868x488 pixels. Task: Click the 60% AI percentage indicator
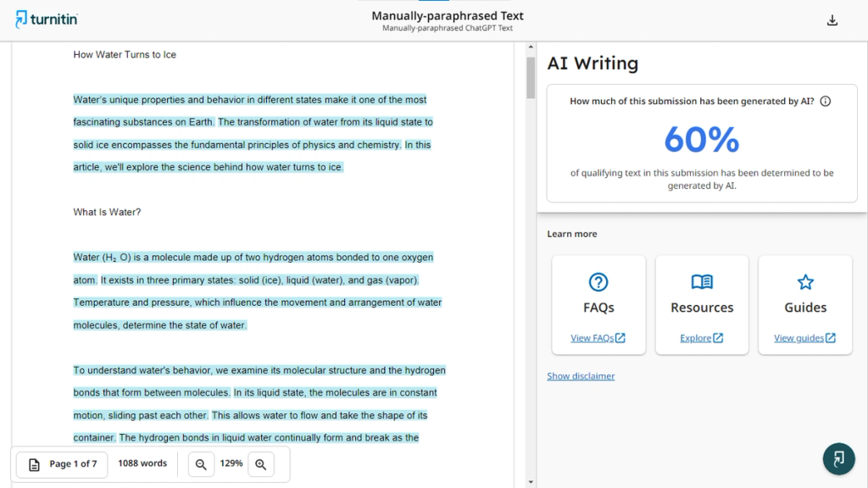tap(702, 140)
